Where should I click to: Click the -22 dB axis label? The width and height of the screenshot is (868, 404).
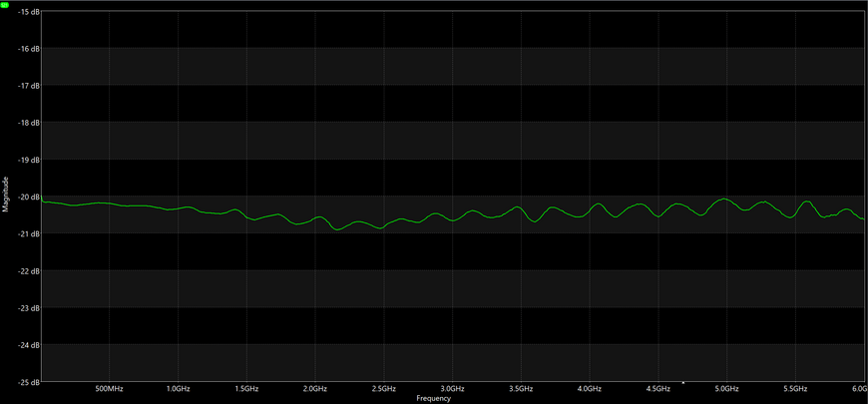tap(29, 270)
